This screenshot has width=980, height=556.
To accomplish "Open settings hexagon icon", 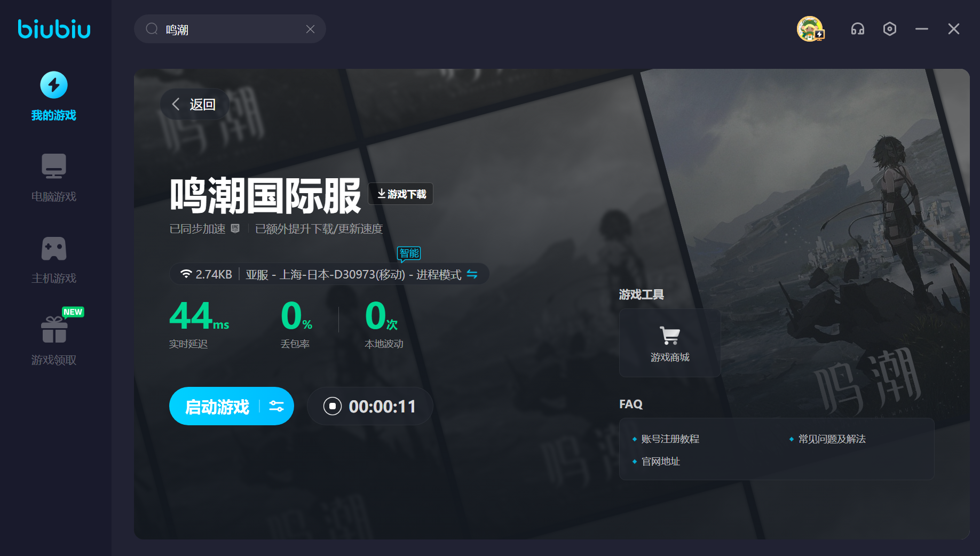I will point(889,29).
